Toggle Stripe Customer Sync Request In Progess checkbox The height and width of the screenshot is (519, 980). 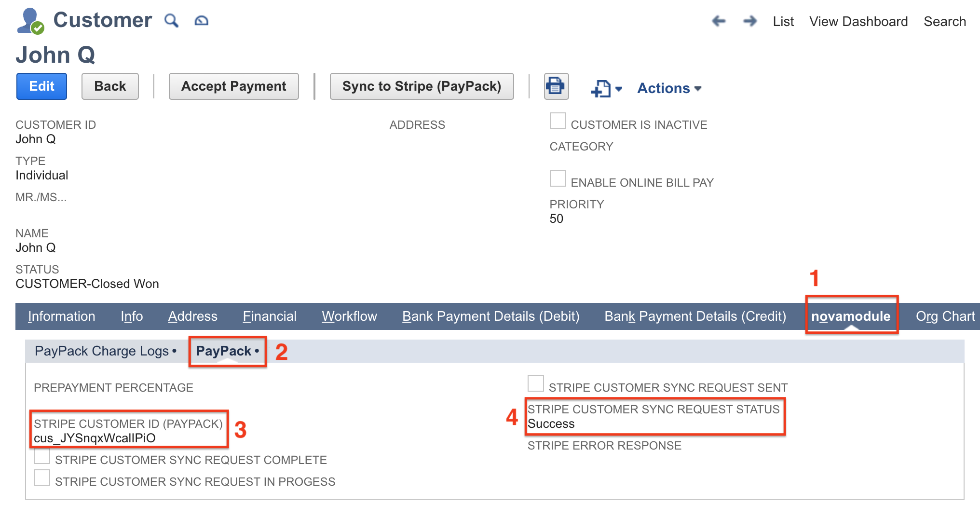(42, 478)
